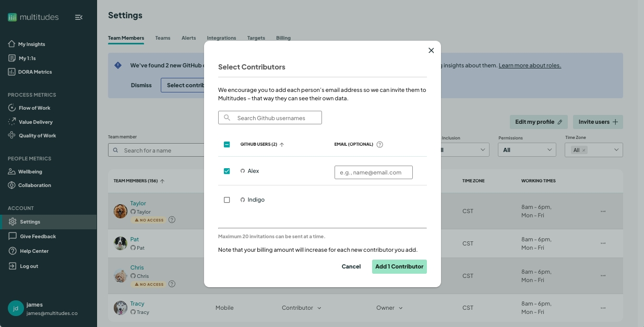644x327 pixels.
Task: Go to Flow of Work metrics
Action: coord(34,108)
